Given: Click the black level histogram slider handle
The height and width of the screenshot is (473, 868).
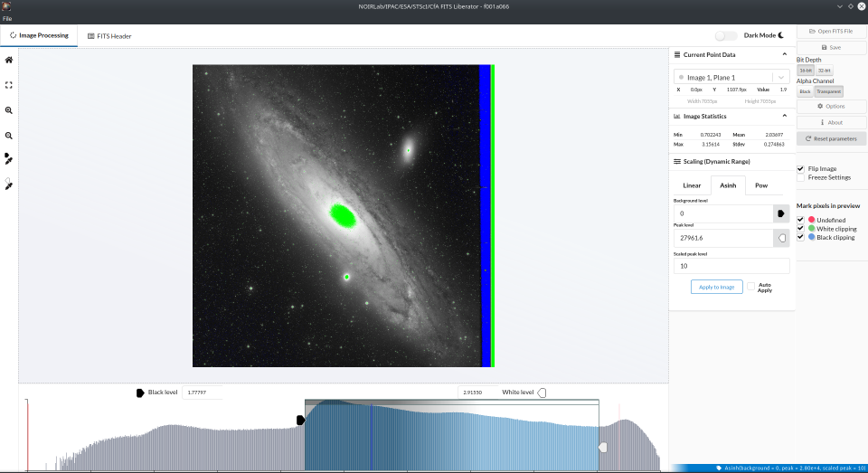Looking at the screenshot, I should click(x=300, y=421).
